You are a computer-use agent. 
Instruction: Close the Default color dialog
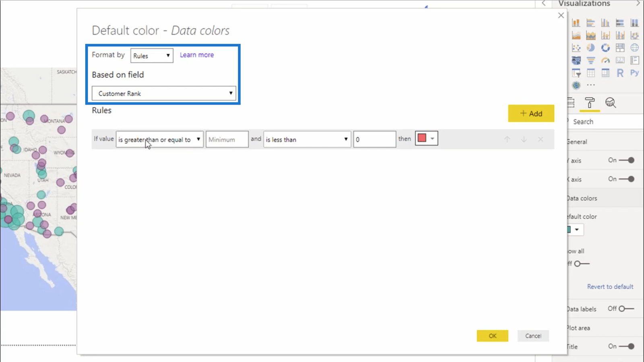pyautogui.click(x=561, y=15)
